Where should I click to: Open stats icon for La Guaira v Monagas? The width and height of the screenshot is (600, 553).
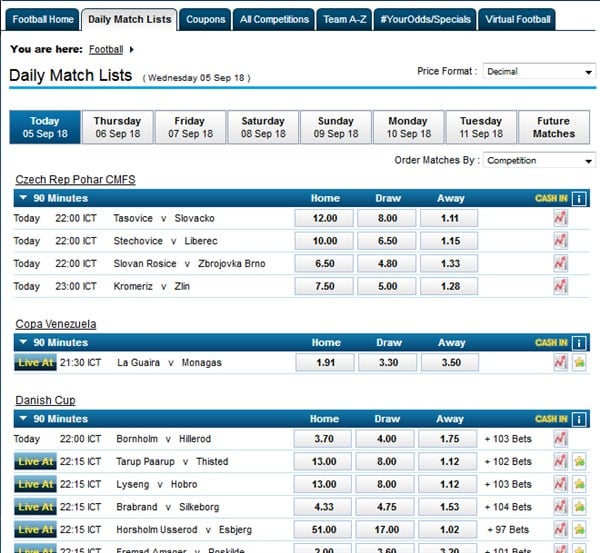(561, 362)
